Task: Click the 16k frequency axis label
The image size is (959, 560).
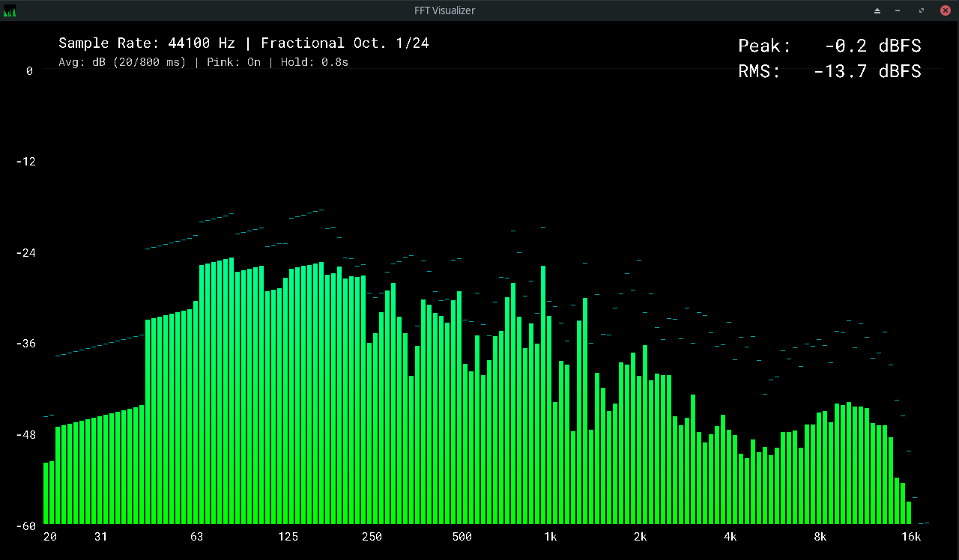Action: (x=910, y=537)
